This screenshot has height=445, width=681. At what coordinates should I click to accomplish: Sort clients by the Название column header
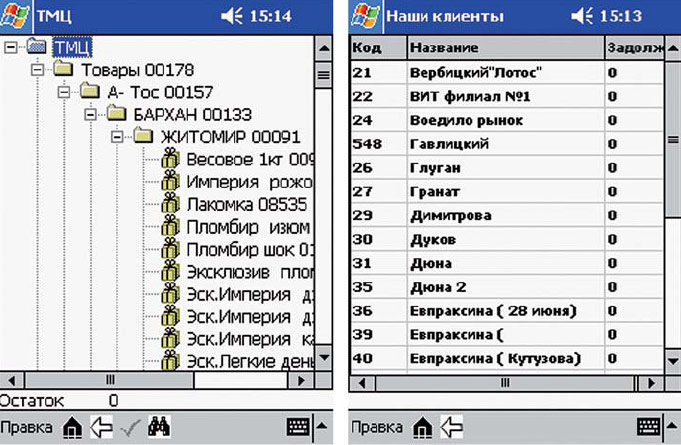[x=444, y=48]
